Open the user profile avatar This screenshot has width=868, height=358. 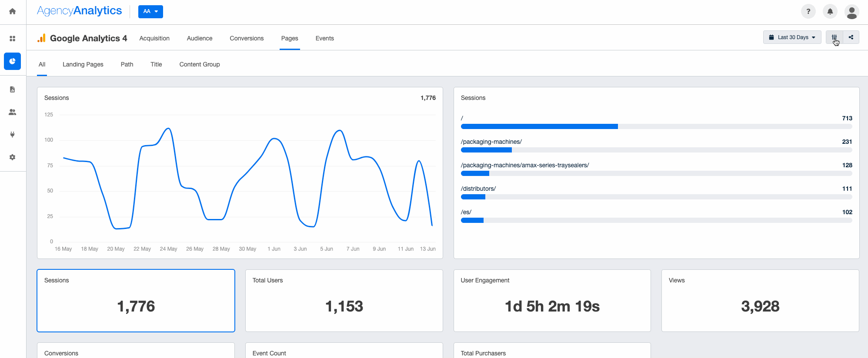click(x=851, y=12)
